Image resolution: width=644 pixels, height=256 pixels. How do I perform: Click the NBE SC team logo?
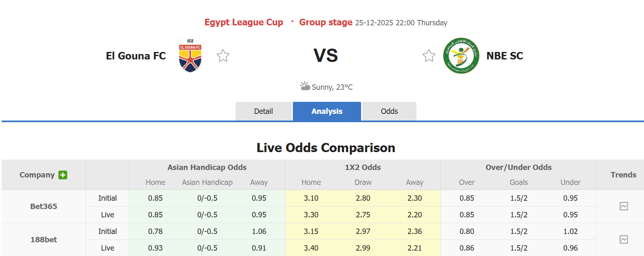[461, 56]
